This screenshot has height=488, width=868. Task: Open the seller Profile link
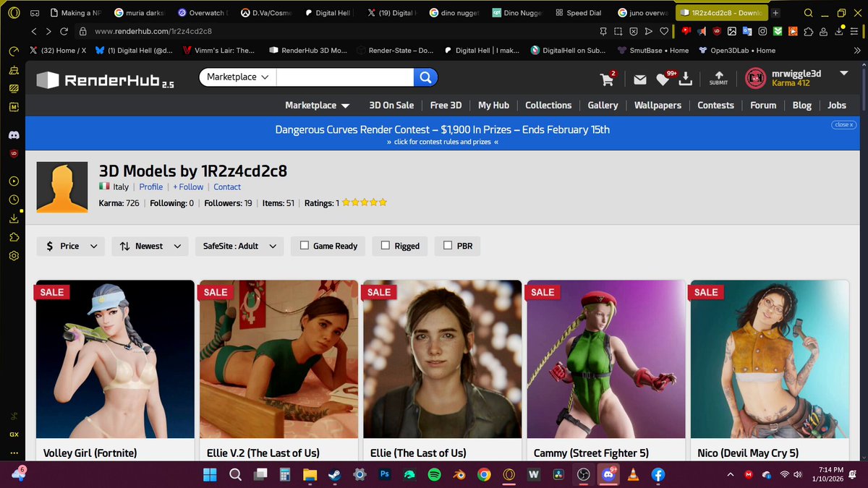point(151,187)
